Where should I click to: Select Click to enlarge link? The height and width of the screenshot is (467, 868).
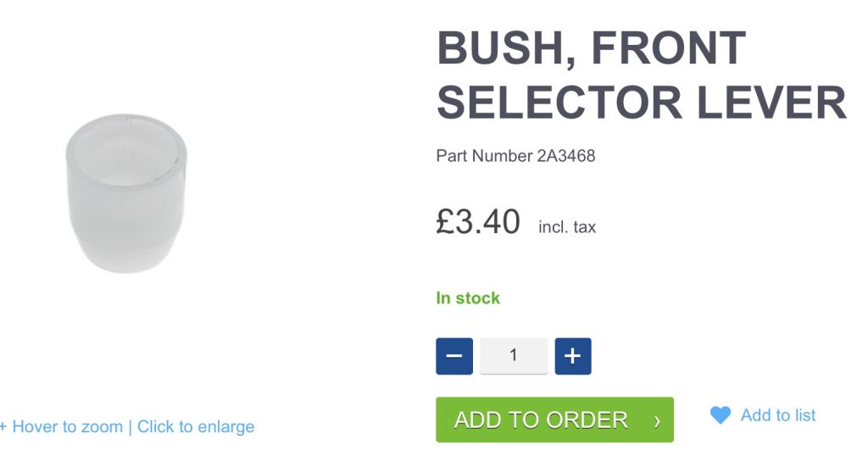[x=196, y=426]
